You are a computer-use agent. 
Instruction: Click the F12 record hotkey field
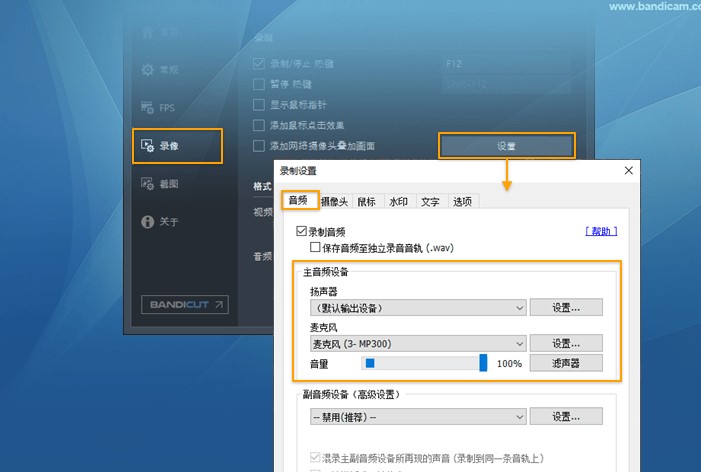[x=507, y=64]
